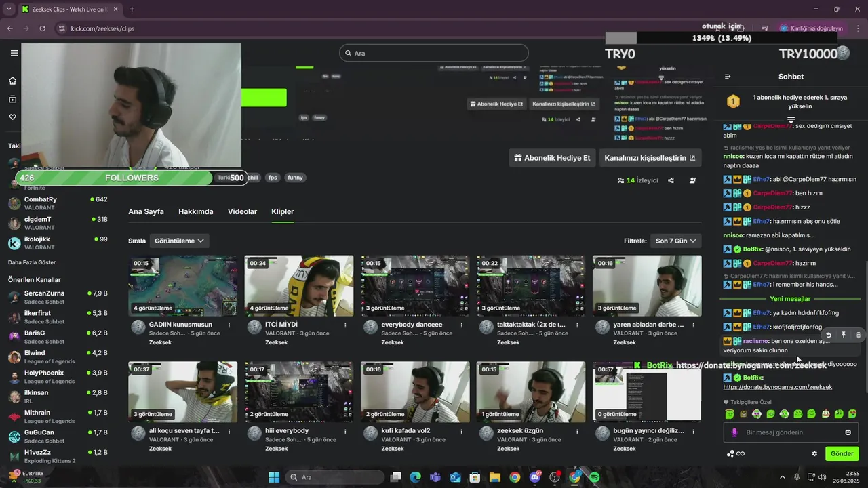Open the Görüntüleme sort dropdown
Screen dimensions: 868x488
pos(179,241)
